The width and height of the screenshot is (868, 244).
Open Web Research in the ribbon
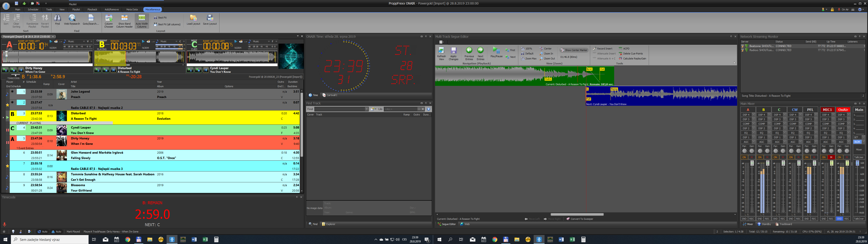[x=72, y=20]
